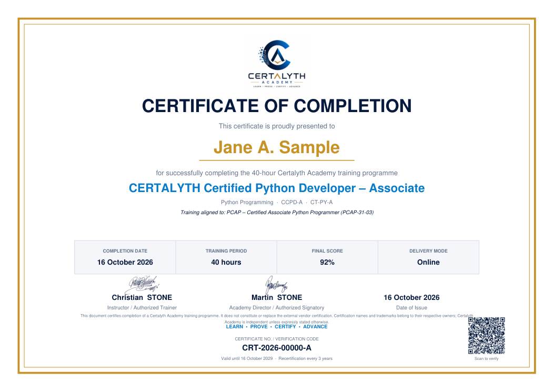Viewport: 554px width, 392px height.
Task: Click the '92%' score value
Action: click(x=327, y=262)
